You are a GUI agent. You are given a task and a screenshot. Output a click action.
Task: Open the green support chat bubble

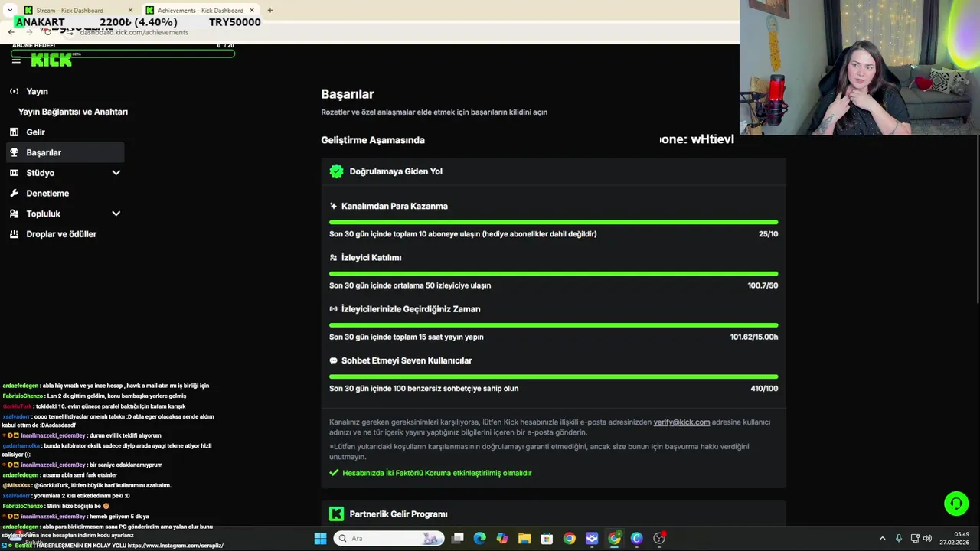click(955, 504)
